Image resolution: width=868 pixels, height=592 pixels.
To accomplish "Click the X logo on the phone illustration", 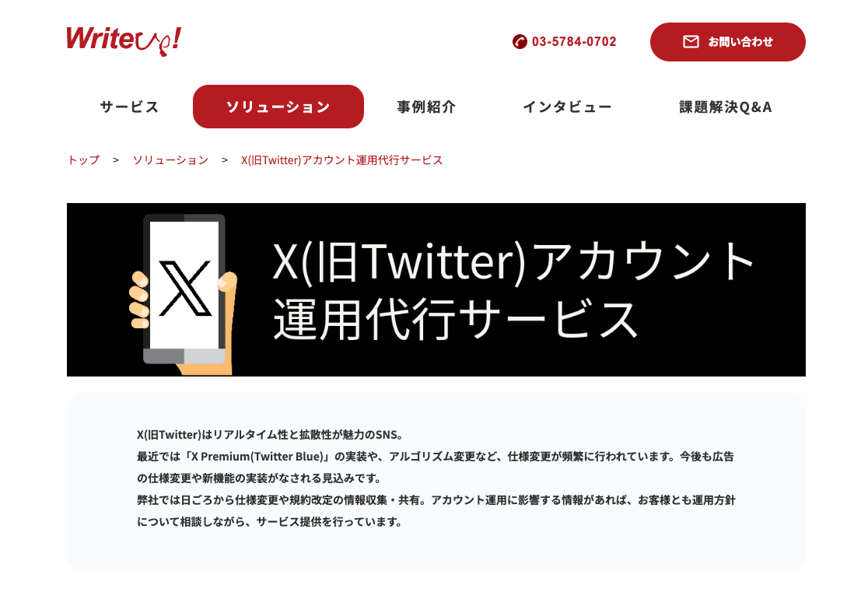I will (185, 288).
